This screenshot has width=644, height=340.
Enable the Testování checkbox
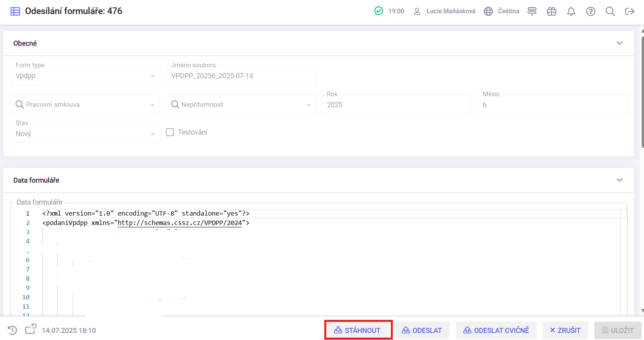170,132
